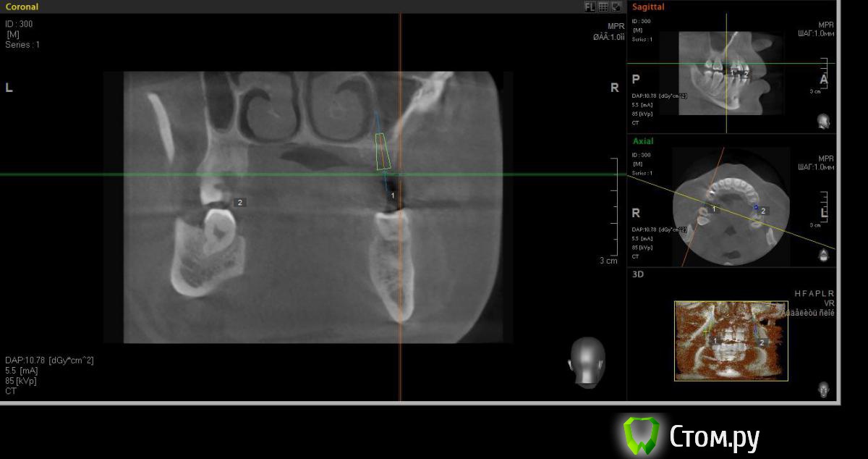Select implant marker 1 in Coronal view
The height and width of the screenshot is (459, 868).
393,195
